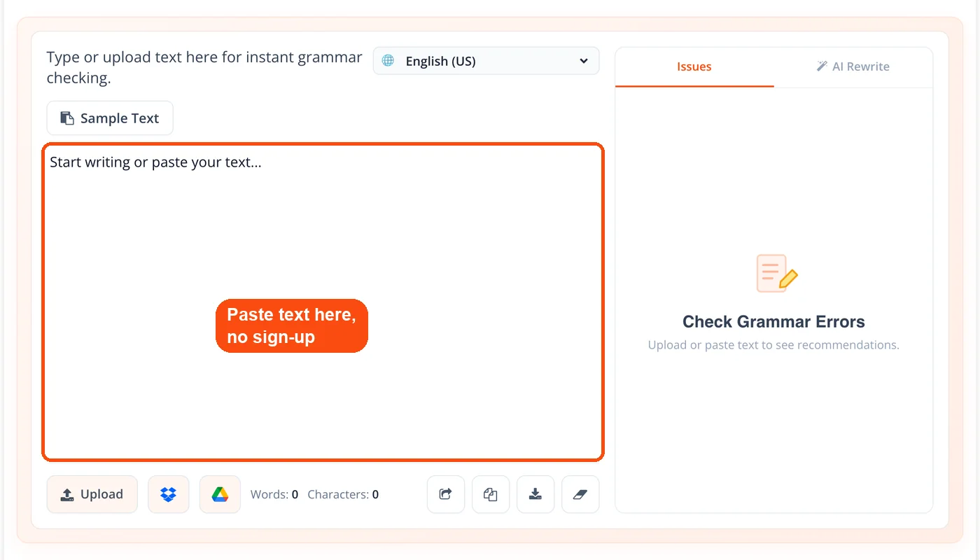Click the Dropbox import icon
980x560 pixels.
coord(169,494)
